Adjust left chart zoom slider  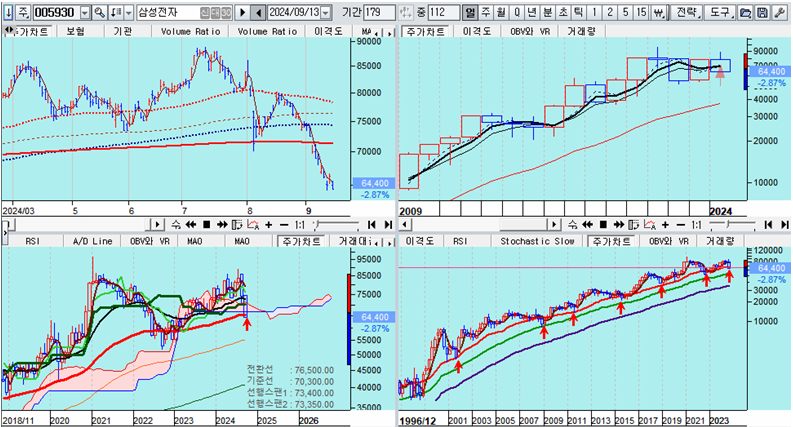pos(336,225)
